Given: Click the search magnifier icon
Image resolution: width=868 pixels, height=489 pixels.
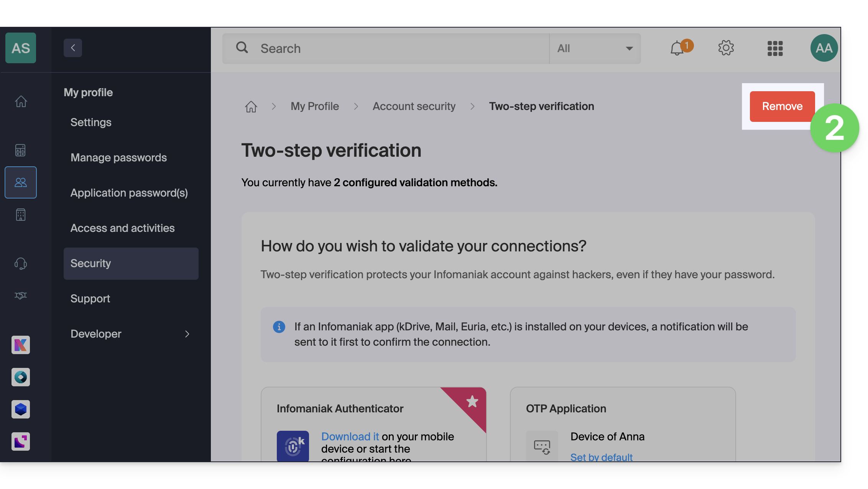Looking at the screenshot, I should pos(242,48).
